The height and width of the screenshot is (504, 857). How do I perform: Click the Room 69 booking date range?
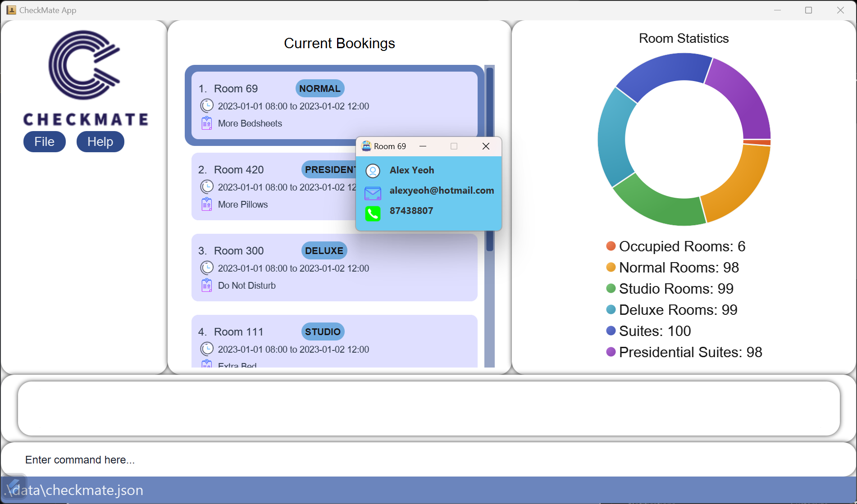(293, 106)
